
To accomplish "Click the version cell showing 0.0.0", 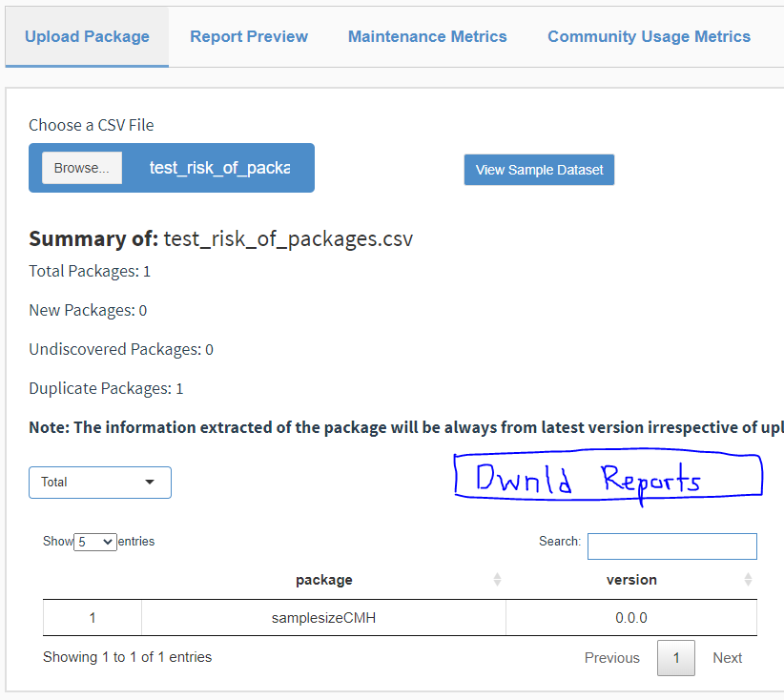I will click(630, 617).
